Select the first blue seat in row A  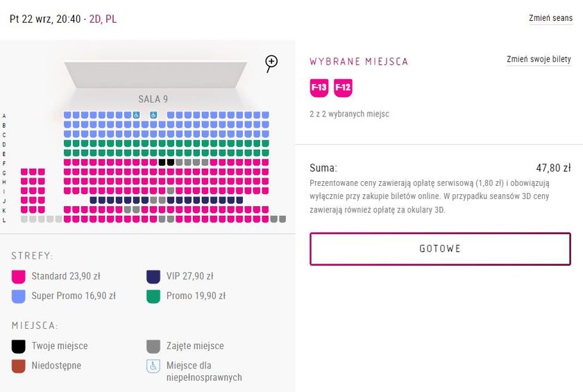coord(67,115)
